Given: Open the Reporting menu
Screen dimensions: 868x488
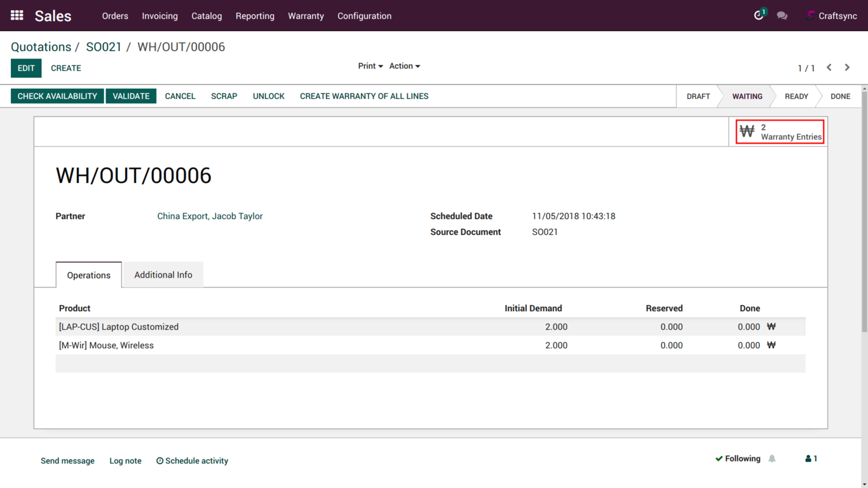Looking at the screenshot, I should tap(255, 16).
